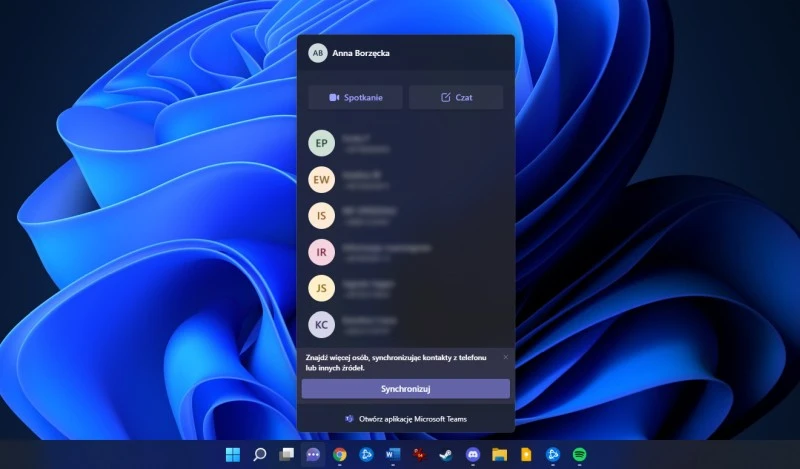Select the EP contact avatar
800x469 pixels.
click(321, 144)
